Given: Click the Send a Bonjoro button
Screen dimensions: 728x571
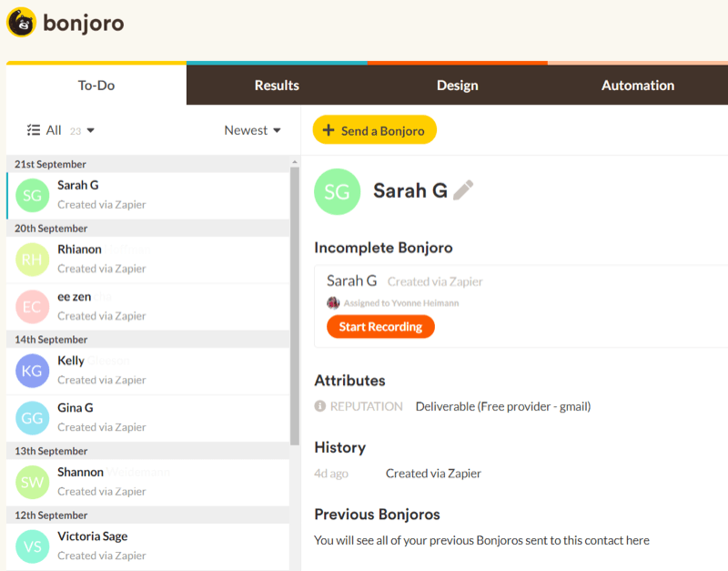Looking at the screenshot, I should coord(375,129).
